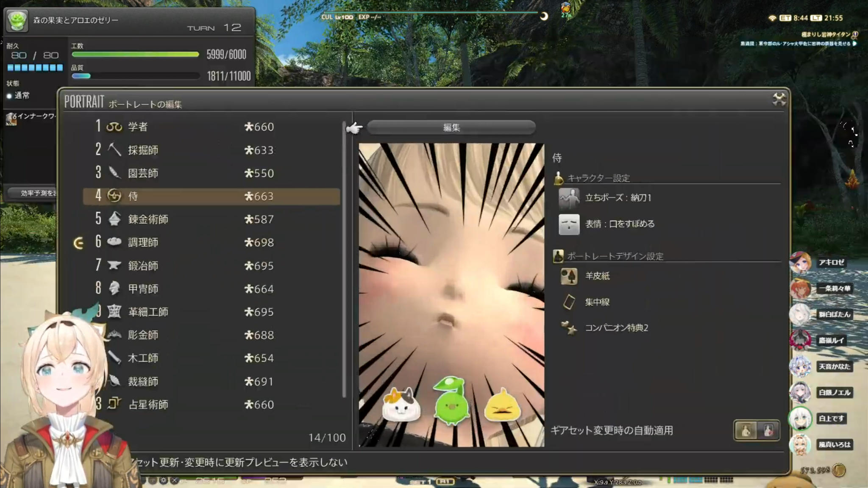Click the 鷹嶺ルイ avatar
Viewport: 868px width, 488px height.
pyautogui.click(x=800, y=341)
